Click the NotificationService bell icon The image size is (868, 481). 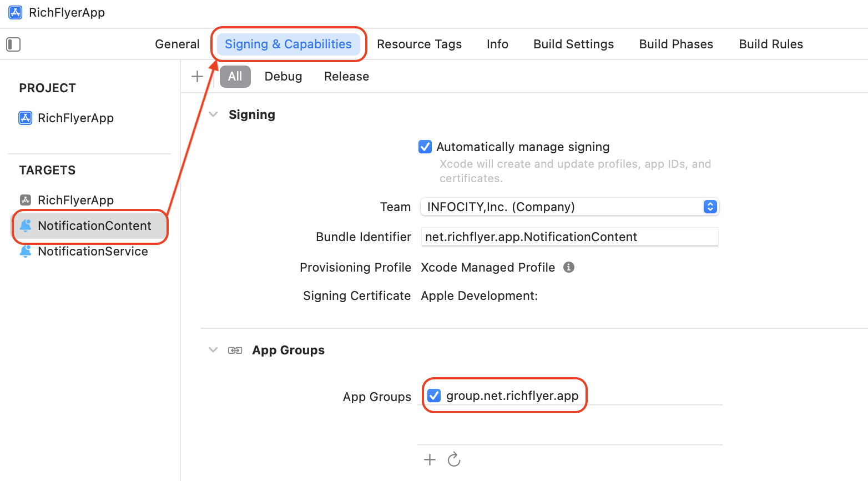26,251
